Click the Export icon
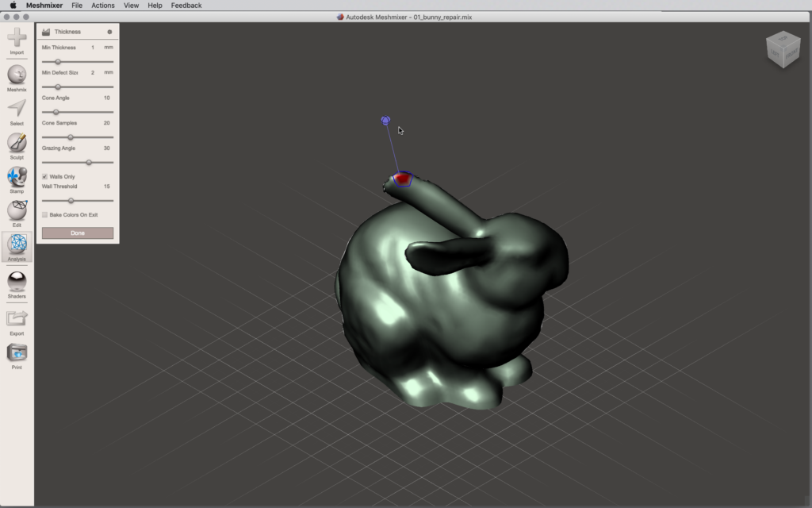This screenshot has width=812, height=508. click(17, 319)
